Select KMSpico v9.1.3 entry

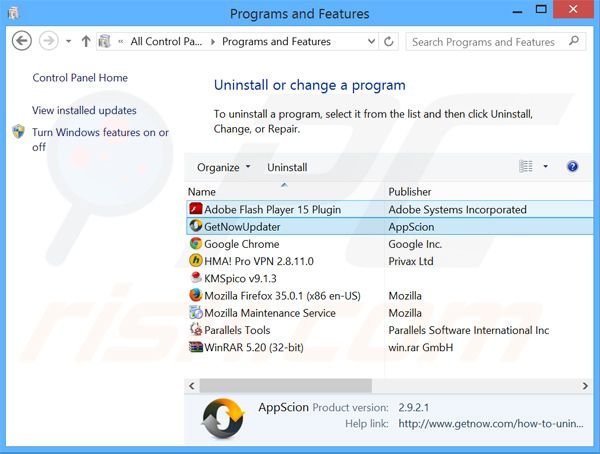240,278
